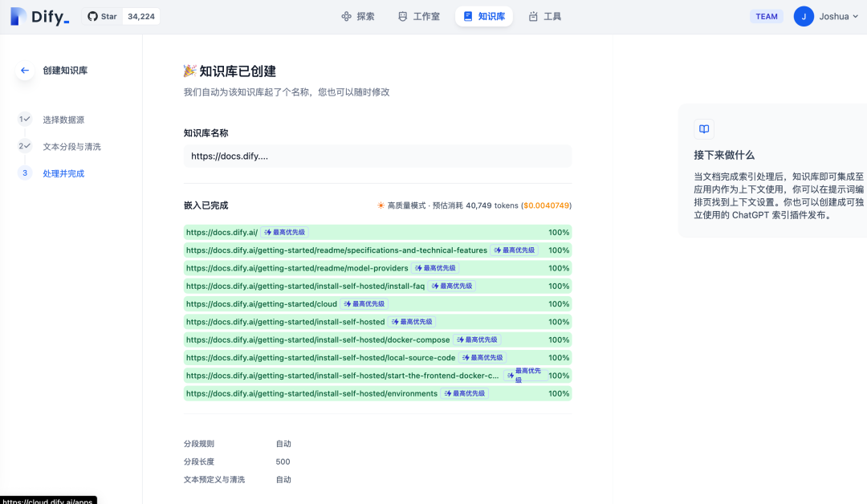Click the knowledge base name input field
The height and width of the screenshot is (504, 867).
pyautogui.click(x=377, y=156)
